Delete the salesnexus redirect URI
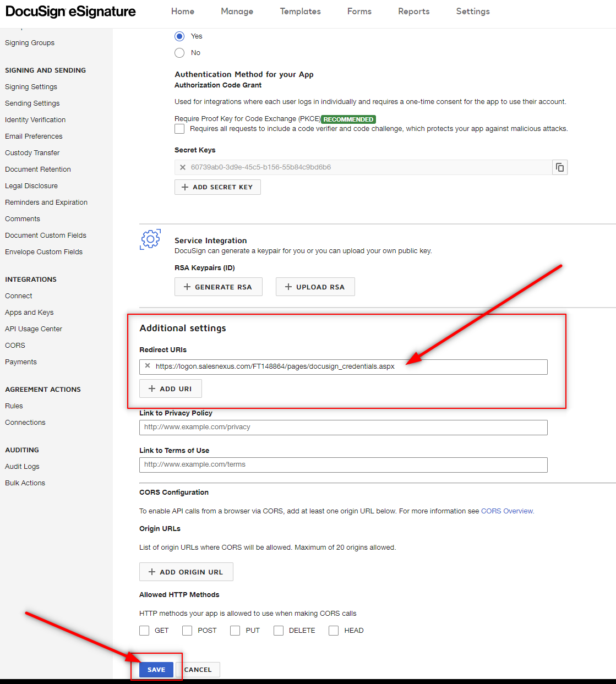The height and width of the screenshot is (684, 616). pos(148,366)
